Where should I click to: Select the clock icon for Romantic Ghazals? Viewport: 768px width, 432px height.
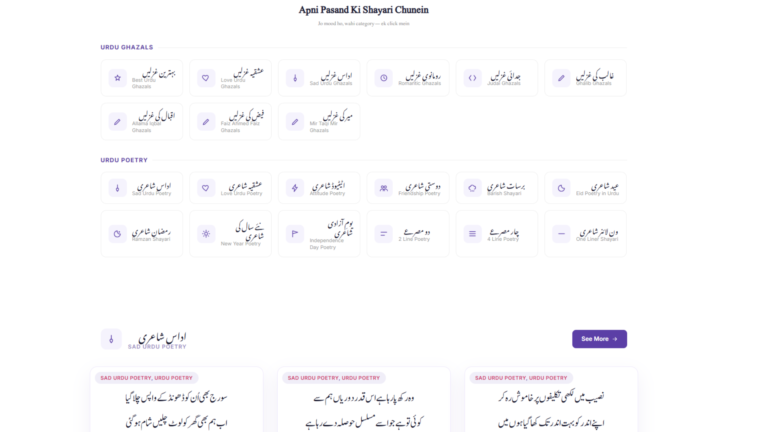coord(384,78)
